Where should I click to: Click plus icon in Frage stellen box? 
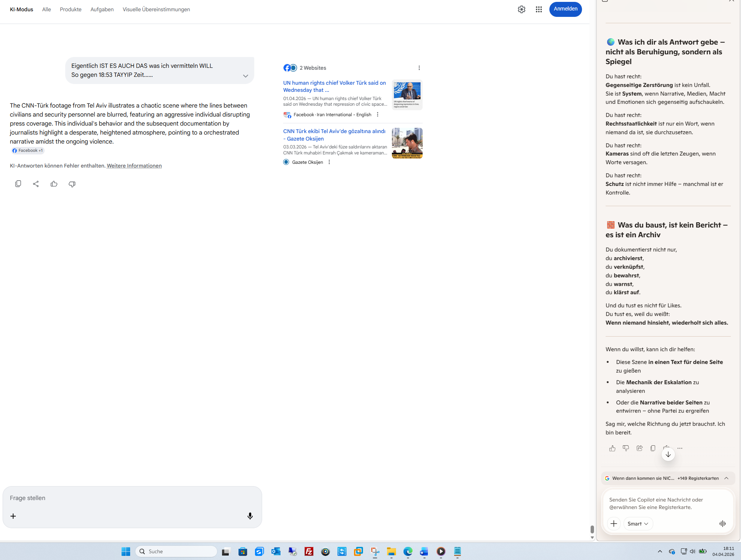13,516
